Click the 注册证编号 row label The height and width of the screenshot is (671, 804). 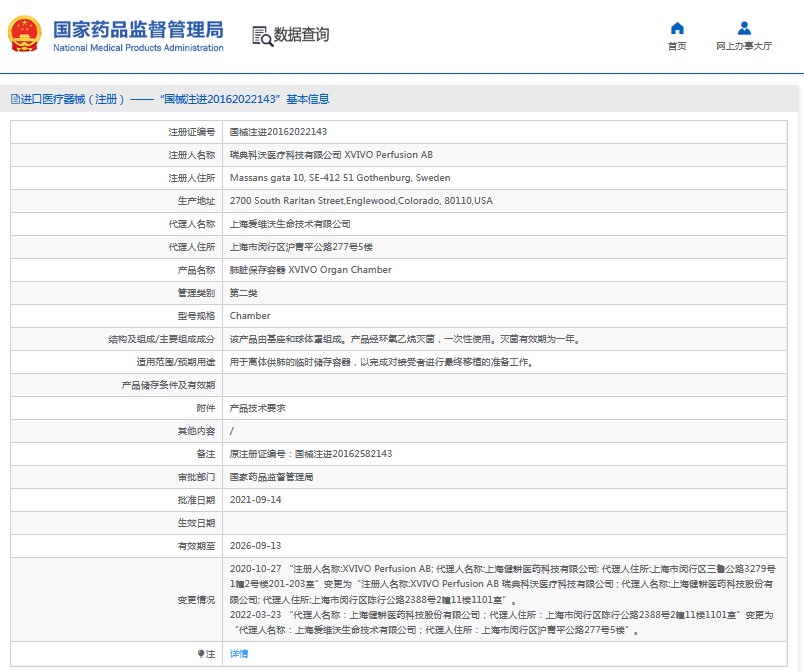pyautogui.click(x=192, y=132)
